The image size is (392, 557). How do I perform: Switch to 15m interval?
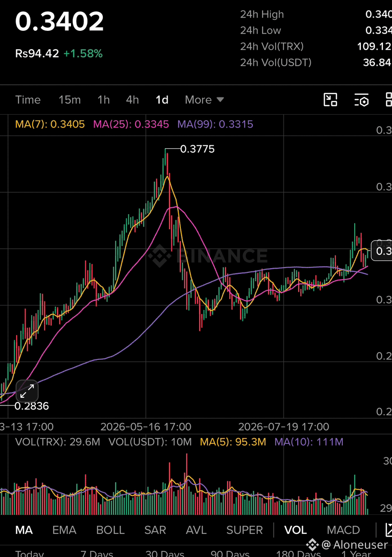click(x=70, y=100)
